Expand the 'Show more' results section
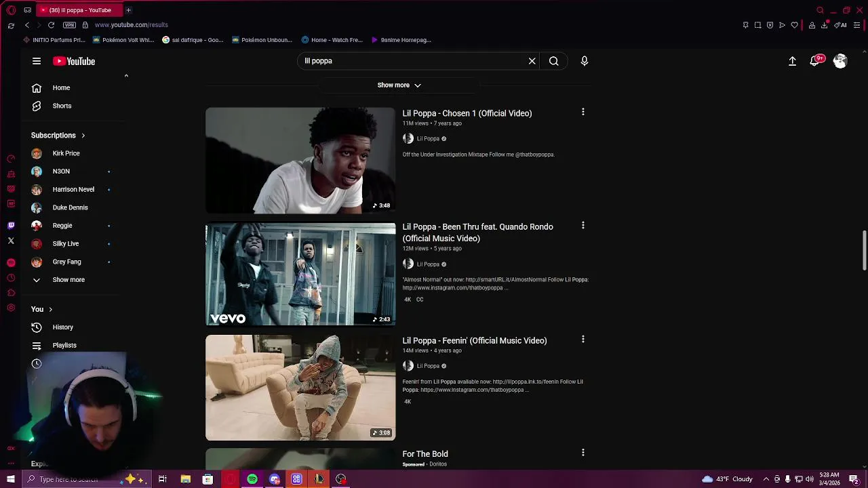This screenshot has width=868, height=488. pyautogui.click(x=399, y=85)
